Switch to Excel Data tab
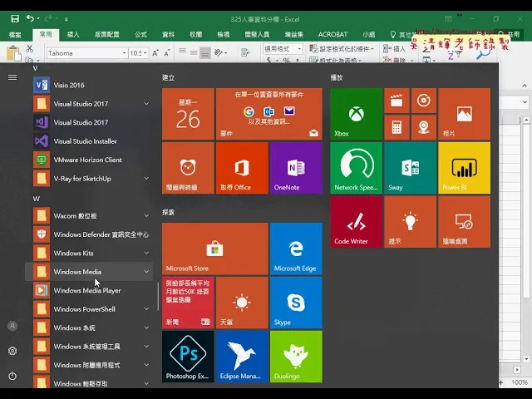532x399 pixels. coord(168,35)
